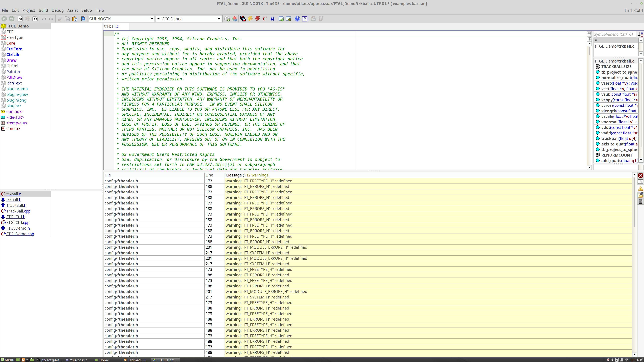
Task: Click the add package cube icon
Action: click(227, 19)
